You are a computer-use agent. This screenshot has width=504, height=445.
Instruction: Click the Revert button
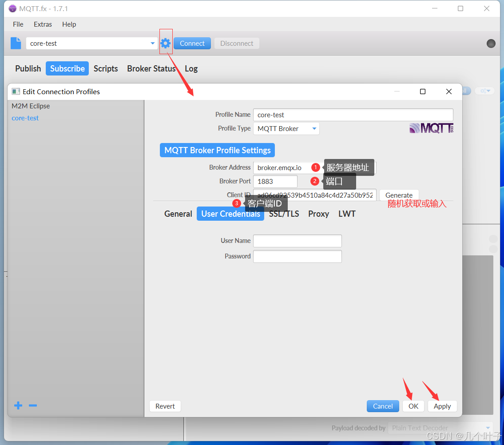tap(165, 406)
